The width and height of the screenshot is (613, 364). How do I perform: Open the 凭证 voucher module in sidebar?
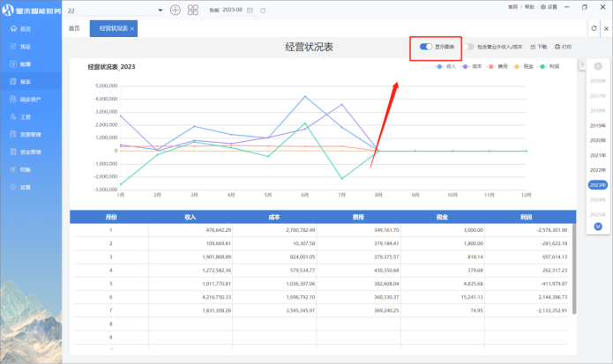point(26,47)
